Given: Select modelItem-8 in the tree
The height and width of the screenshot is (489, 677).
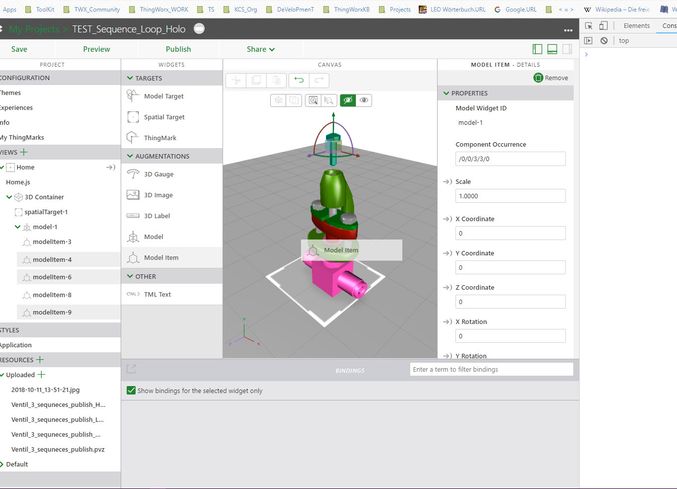Looking at the screenshot, I should 52,295.
